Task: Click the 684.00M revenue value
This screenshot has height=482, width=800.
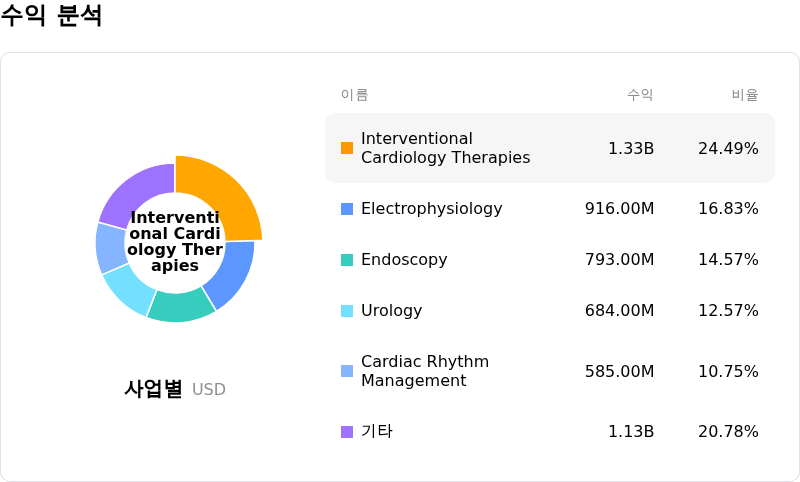Action: (619, 311)
